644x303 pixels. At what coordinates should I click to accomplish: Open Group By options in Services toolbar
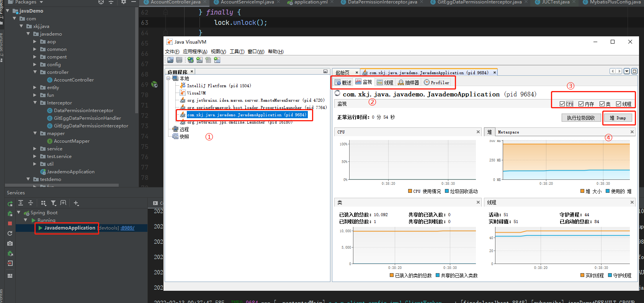tap(44, 203)
